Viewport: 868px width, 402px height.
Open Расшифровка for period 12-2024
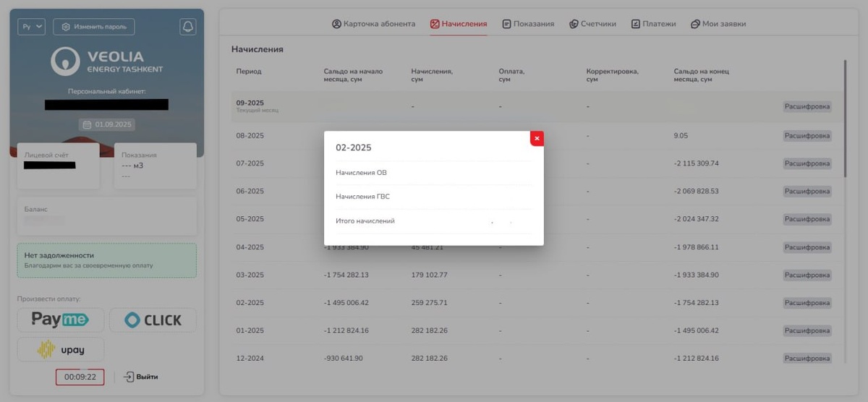click(807, 358)
